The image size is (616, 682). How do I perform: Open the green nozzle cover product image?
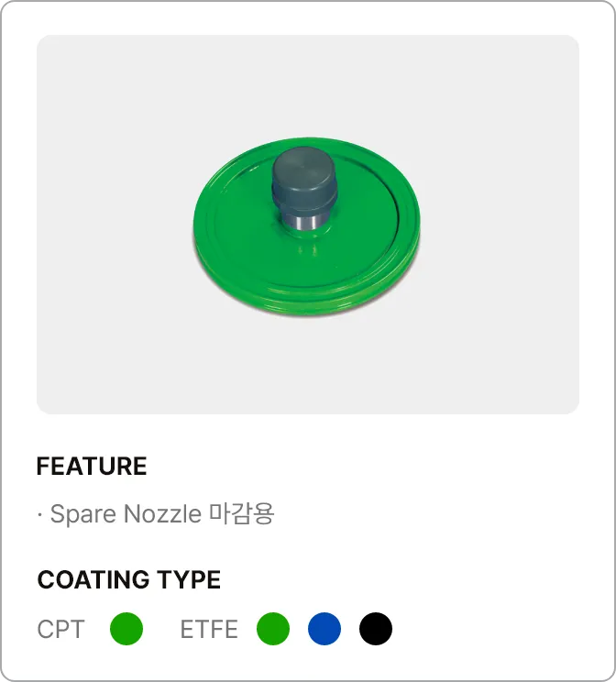pos(307,226)
